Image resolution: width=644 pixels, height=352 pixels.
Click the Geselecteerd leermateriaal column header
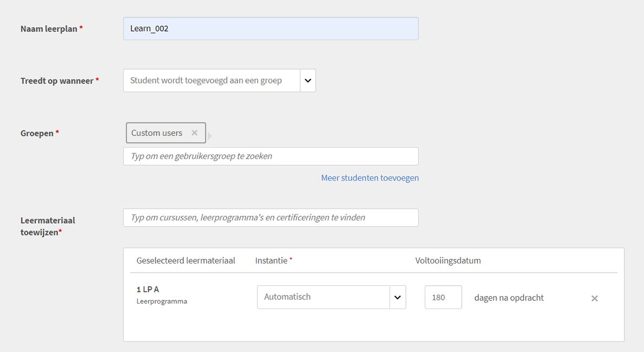(186, 261)
